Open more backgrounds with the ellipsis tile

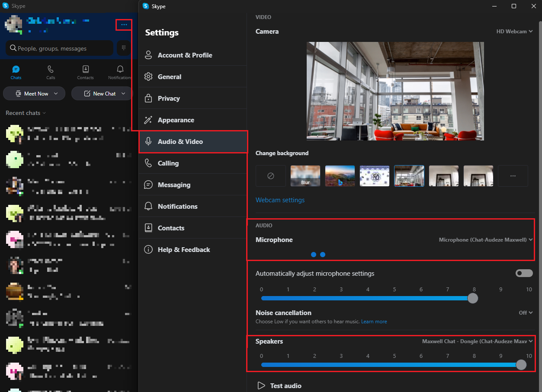pos(513,176)
